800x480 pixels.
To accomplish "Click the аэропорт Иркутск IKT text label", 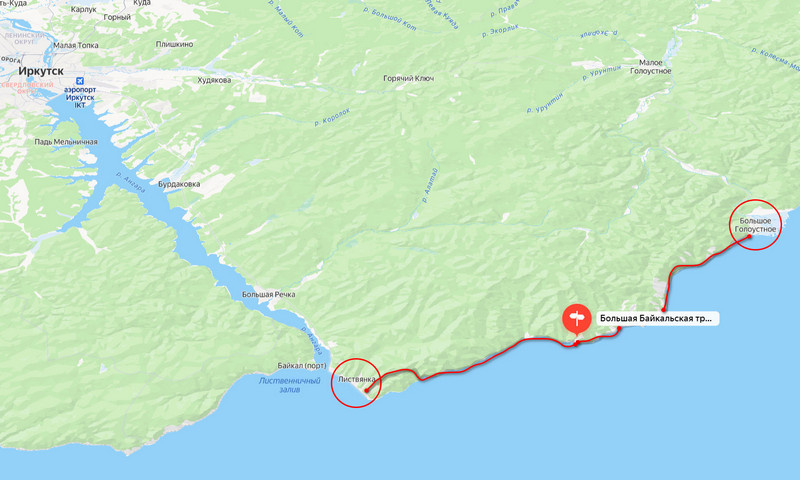I will click(x=80, y=97).
